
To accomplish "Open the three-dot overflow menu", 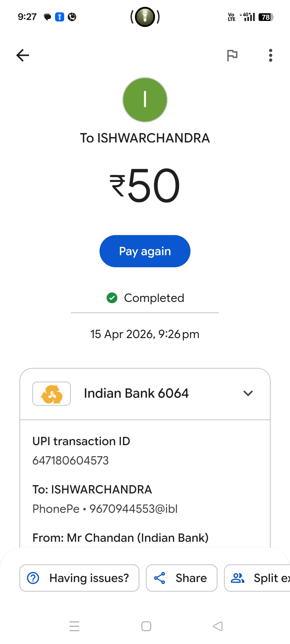I will pyautogui.click(x=270, y=55).
